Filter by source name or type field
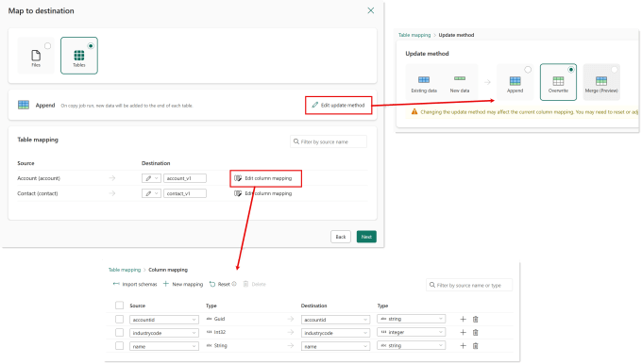The image size is (642, 364). coord(469,285)
